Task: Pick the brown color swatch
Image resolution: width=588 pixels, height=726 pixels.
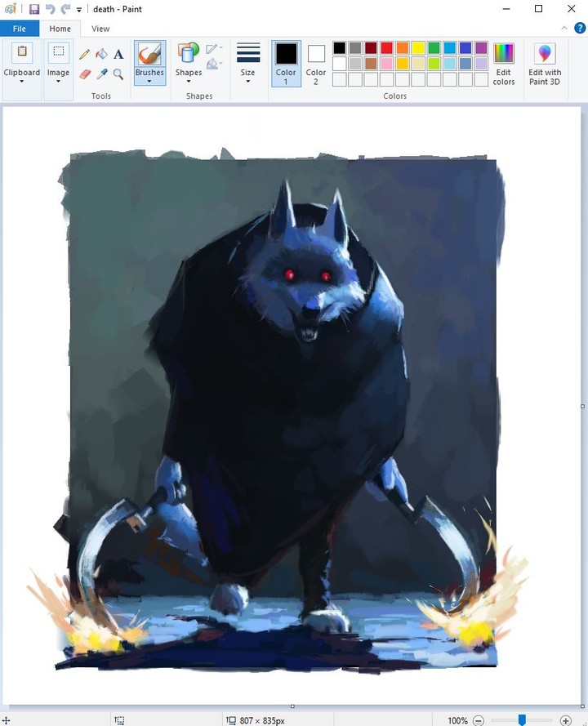Action: point(371,64)
